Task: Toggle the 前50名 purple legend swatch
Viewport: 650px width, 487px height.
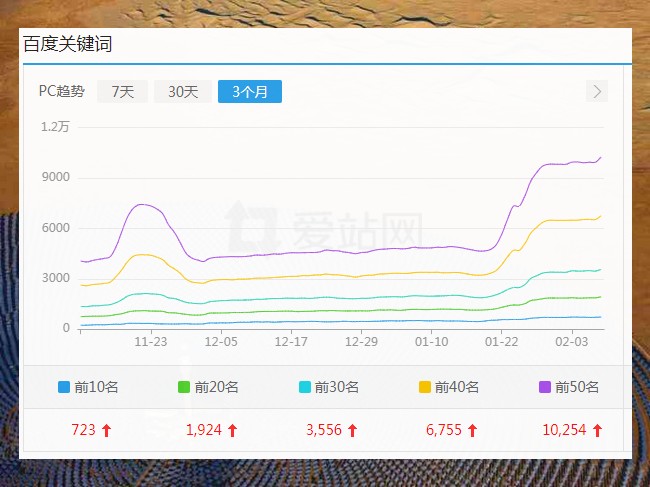Action: point(545,387)
